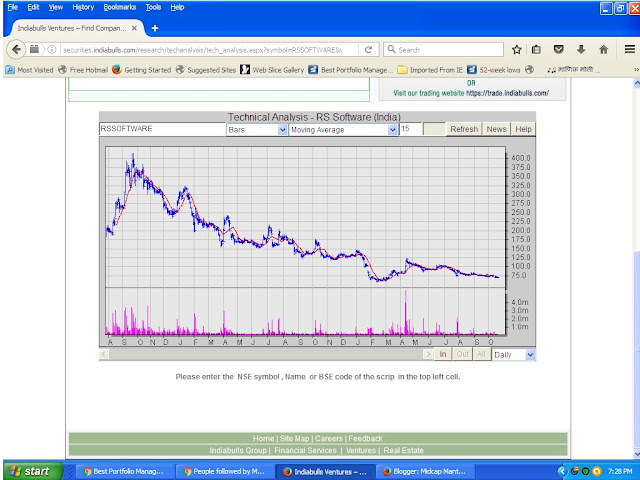Open the Financial Services footer link
The width and height of the screenshot is (640, 480).
point(305,450)
